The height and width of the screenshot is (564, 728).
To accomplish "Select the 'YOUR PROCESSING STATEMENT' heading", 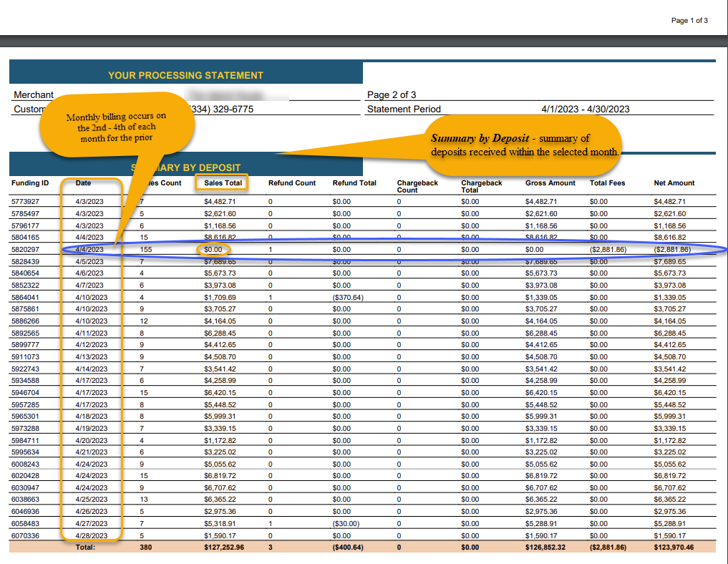I will [185, 75].
